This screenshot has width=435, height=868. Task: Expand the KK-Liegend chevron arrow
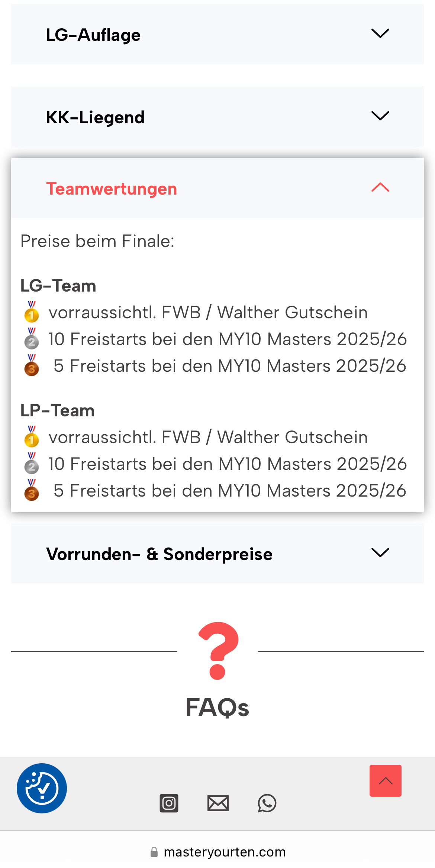[x=380, y=116]
